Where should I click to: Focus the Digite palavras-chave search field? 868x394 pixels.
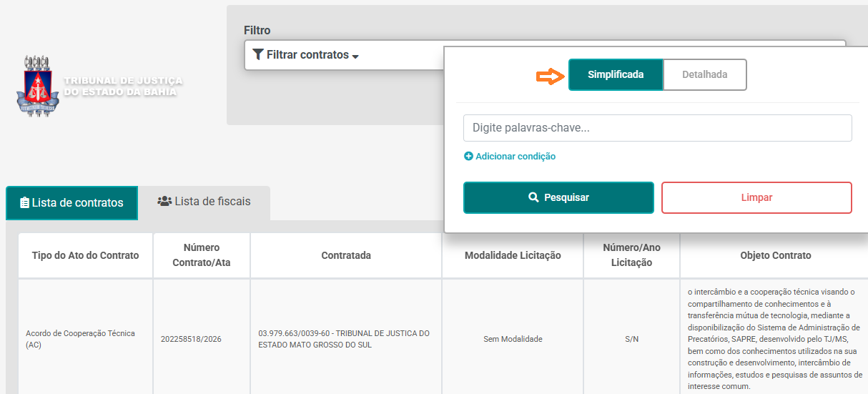click(x=657, y=128)
